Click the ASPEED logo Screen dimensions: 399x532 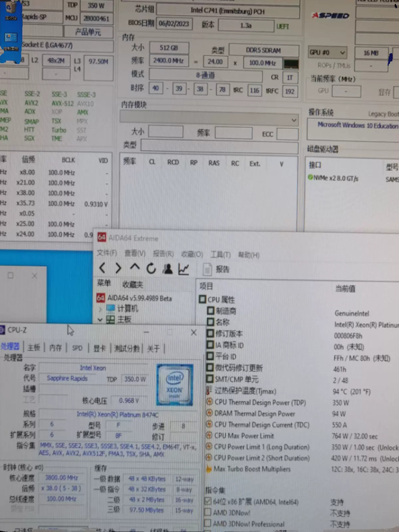[x=330, y=15]
